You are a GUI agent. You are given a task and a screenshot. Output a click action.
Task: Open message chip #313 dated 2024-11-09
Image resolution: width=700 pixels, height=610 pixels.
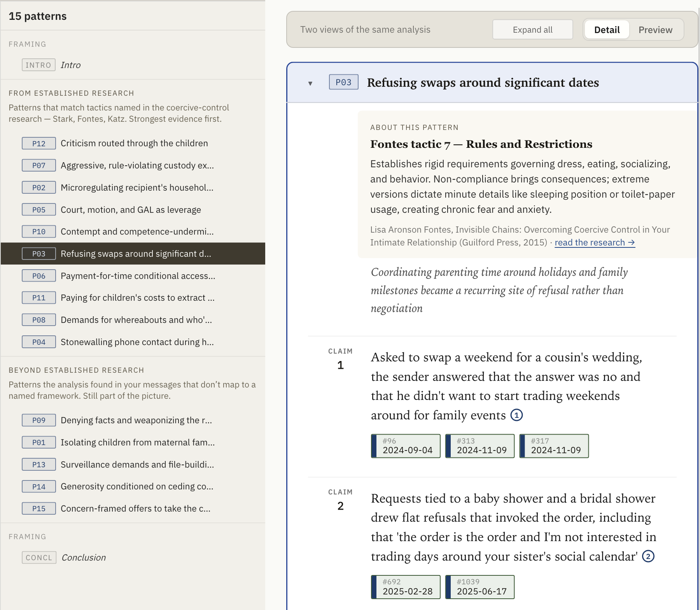480,446
